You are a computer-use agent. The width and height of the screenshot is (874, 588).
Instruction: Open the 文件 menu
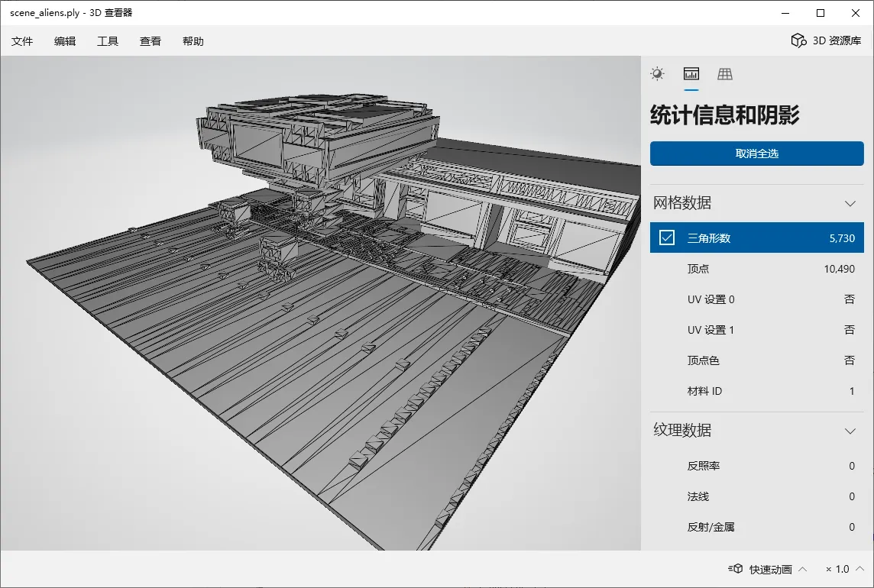pos(22,41)
